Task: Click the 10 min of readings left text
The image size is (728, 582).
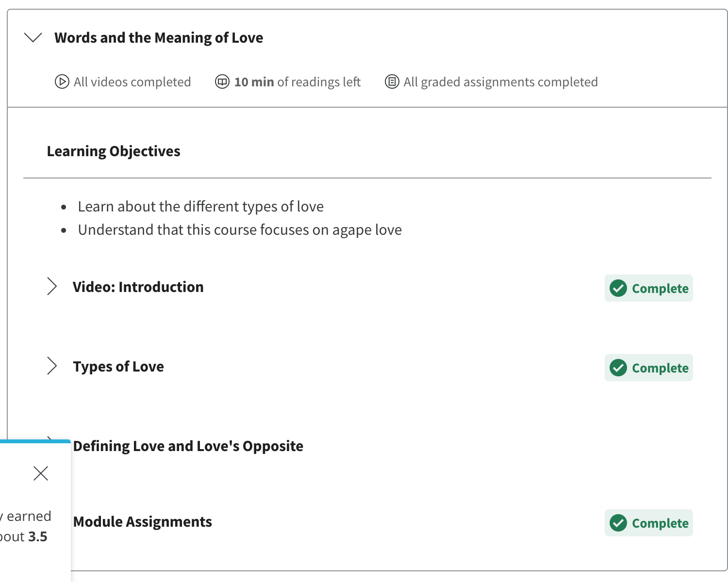Action: [x=297, y=82]
